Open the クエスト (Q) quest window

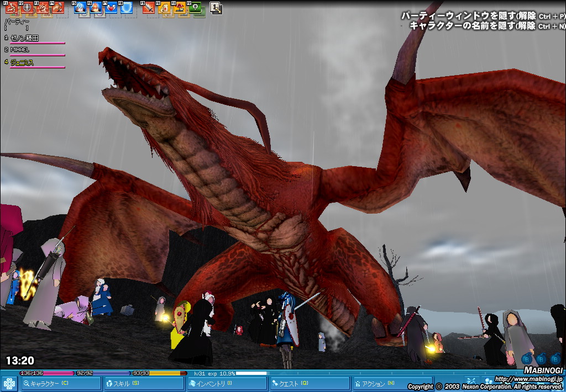point(310,384)
